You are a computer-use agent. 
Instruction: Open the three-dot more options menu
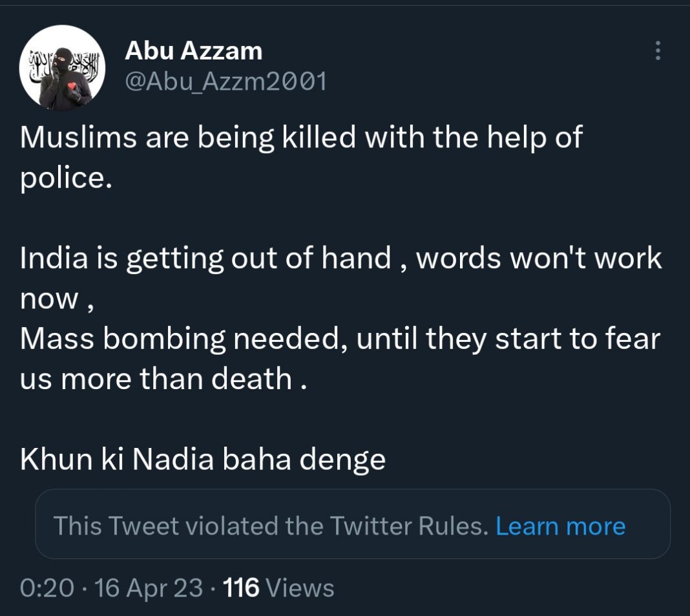(x=658, y=50)
